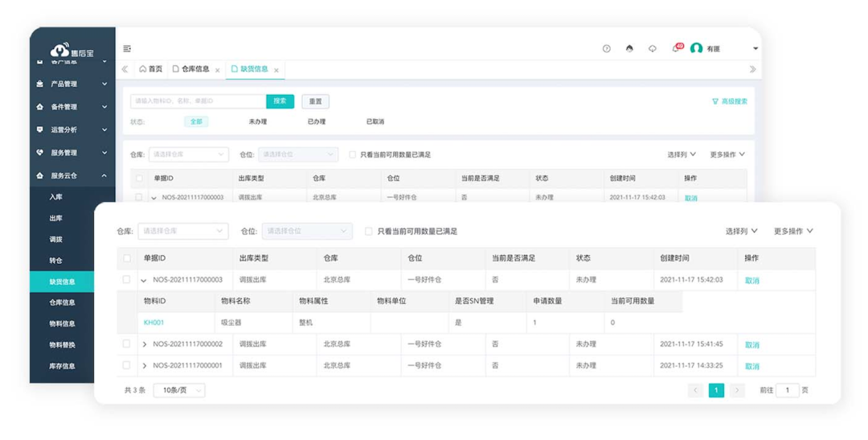Click the notification bell with red badge
This screenshot has height=440, width=868.
[676, 49]
